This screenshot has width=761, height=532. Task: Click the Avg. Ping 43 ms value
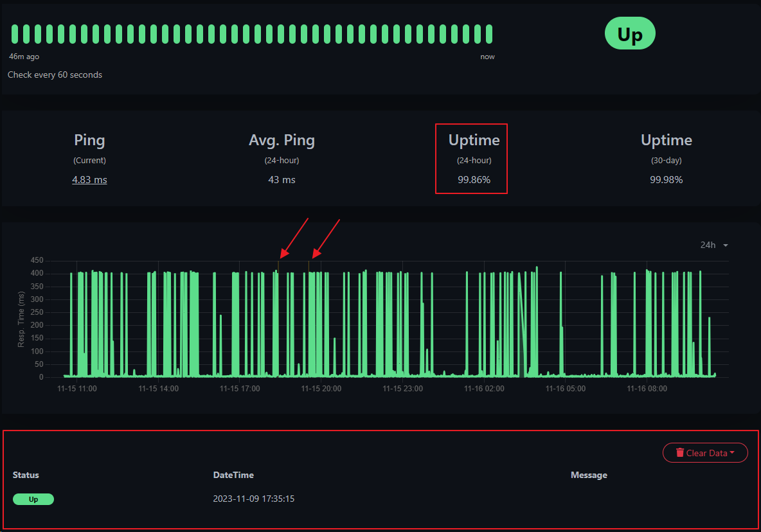tap(282, 180)
